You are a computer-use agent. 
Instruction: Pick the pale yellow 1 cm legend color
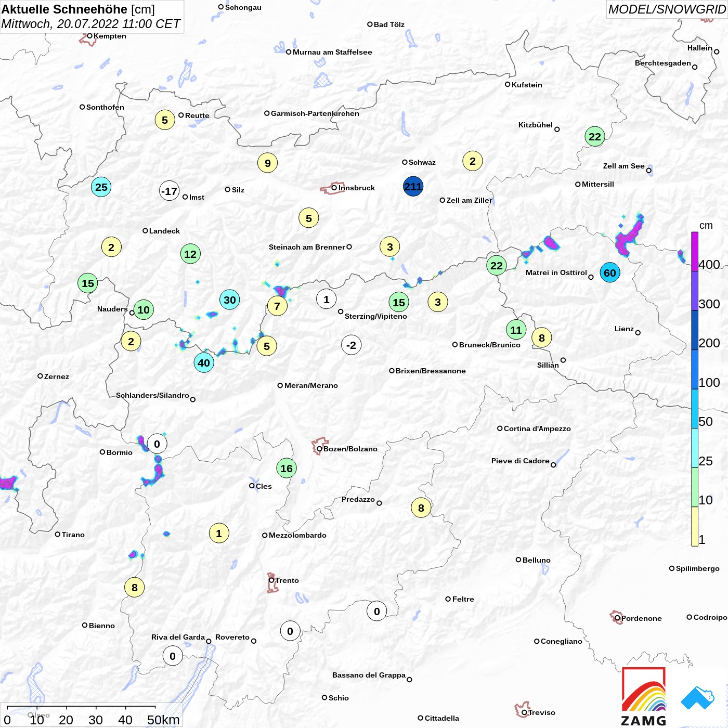[x=695, y=527]
